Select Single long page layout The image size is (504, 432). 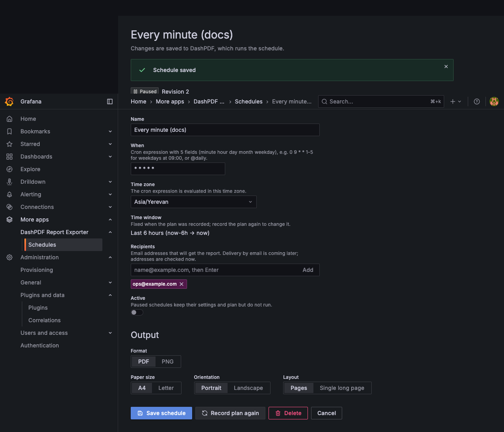pos(342,388)
